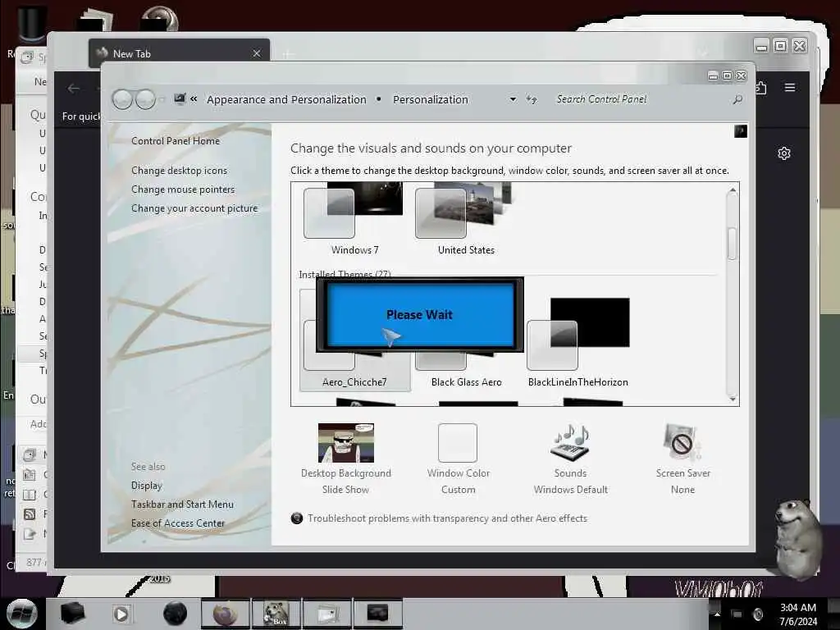Click the browser back arrow behind Control Panel
840x630 pixels.
[74, 89]
